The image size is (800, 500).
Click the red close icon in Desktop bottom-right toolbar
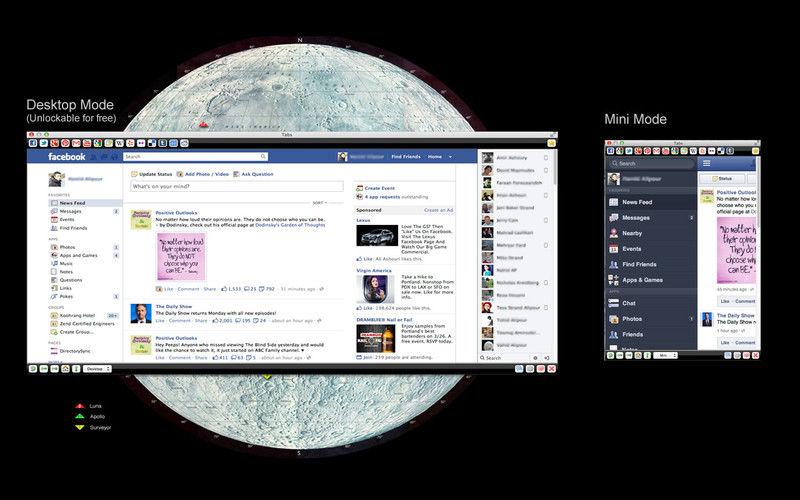pyautogui.click(x=551, y=368)
